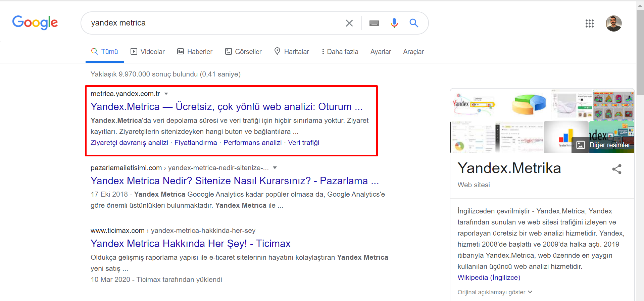
Task: Open Yandex Metrica Nedir? Sitenize Nasıl Kurarsınız result
Action: 235,181
